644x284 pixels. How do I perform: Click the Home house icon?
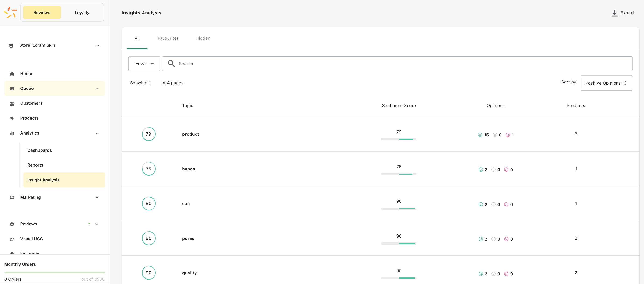click(12, 74)
